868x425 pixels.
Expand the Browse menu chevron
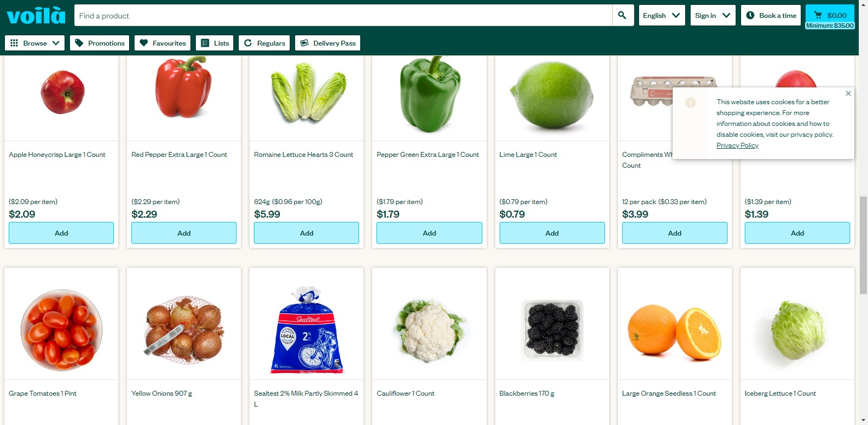56,43
